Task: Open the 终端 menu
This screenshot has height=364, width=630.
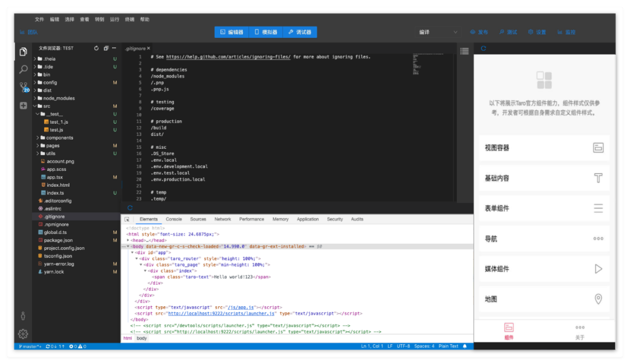Action: [129, 19]
